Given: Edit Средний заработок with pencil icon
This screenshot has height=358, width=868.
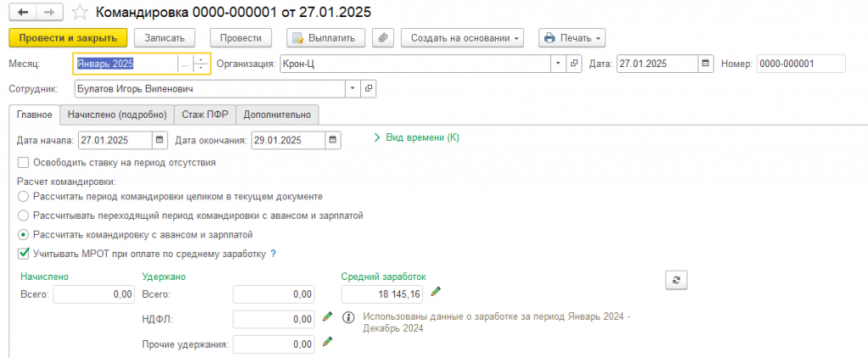Looking at the screenshot, I should pos(437,290).
